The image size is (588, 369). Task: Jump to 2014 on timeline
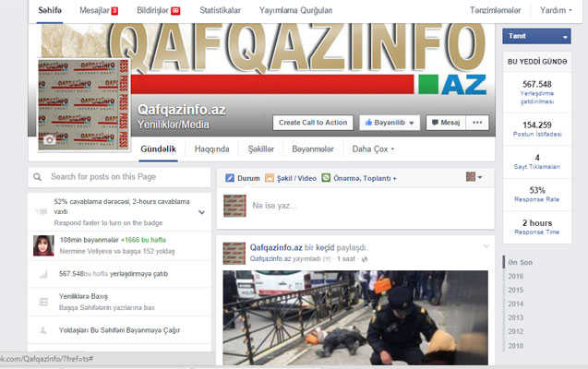click(516, 304)
